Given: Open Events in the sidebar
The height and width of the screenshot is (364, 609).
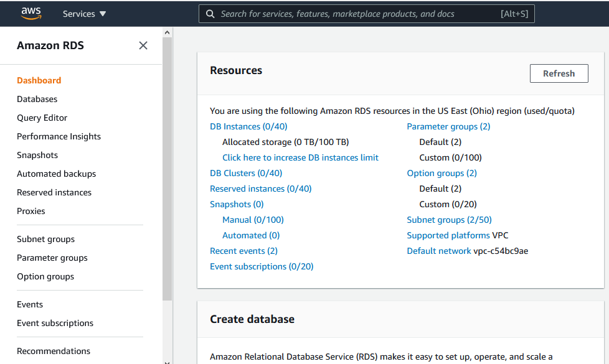Looking at the screenshot, I should (x=30, y=304).
